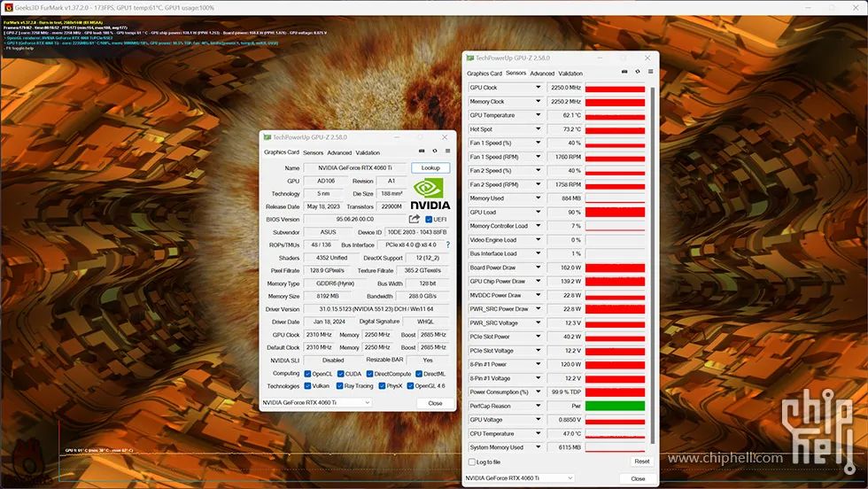Toggle the Ray Tracing checkbox

[x=339, y=386]
